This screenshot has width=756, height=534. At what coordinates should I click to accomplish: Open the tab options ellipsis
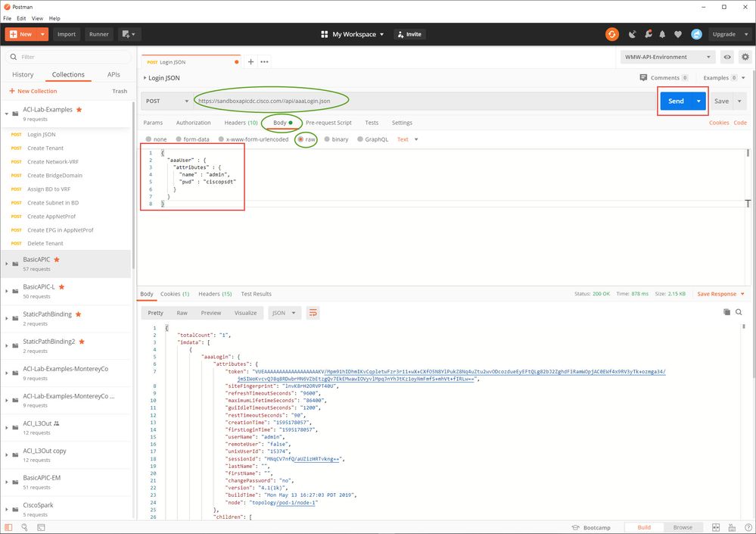(264, 62)
